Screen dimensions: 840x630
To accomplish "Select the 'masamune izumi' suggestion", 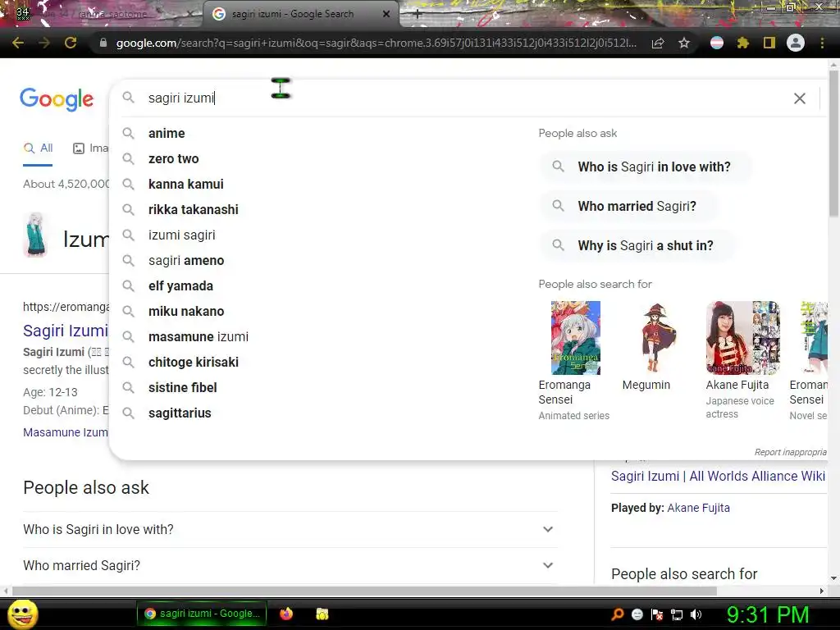I will [199, 337].
